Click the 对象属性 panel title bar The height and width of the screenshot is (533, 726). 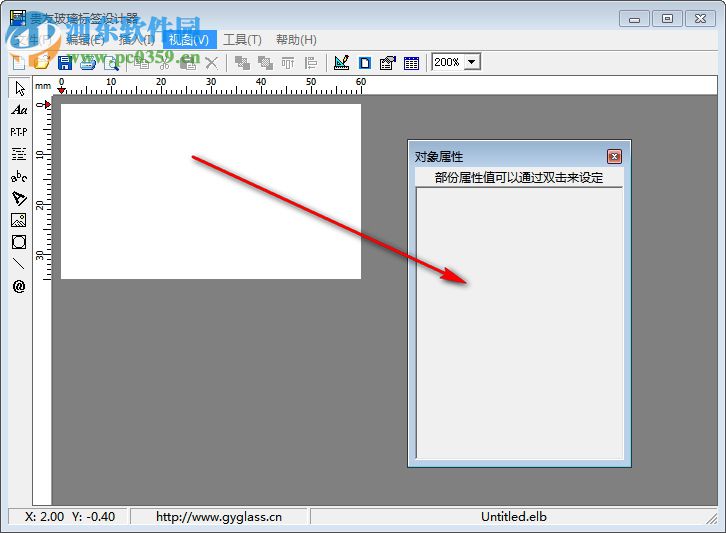(509, 157)
